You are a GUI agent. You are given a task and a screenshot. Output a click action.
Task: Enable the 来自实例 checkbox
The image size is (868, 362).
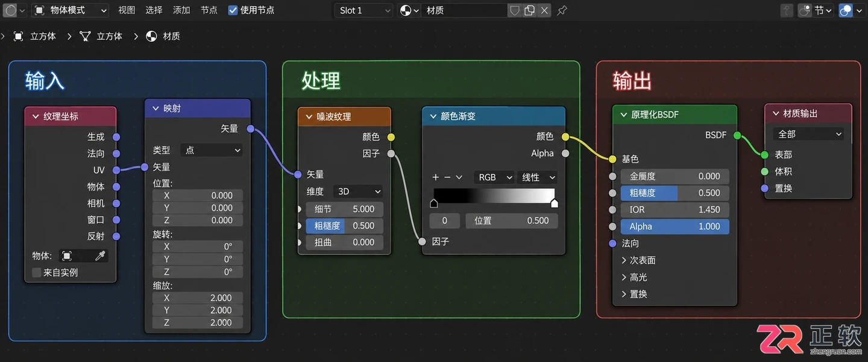click(x=36, y=273)
